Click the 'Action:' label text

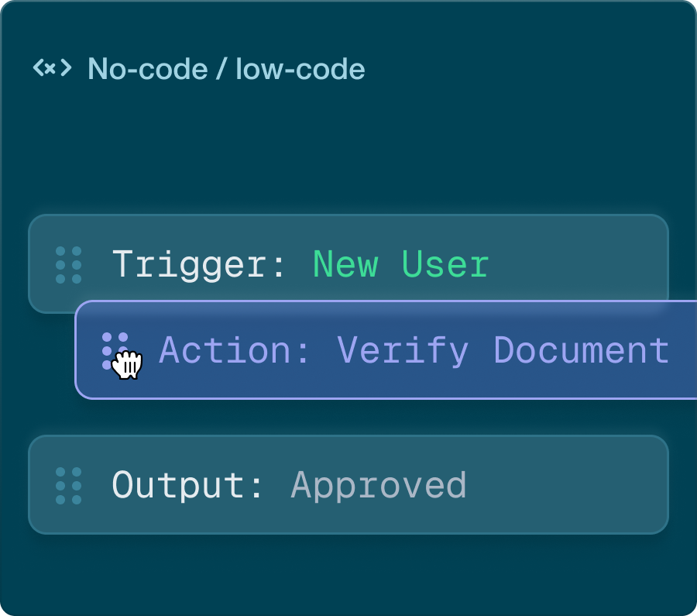tap(235, 350)
